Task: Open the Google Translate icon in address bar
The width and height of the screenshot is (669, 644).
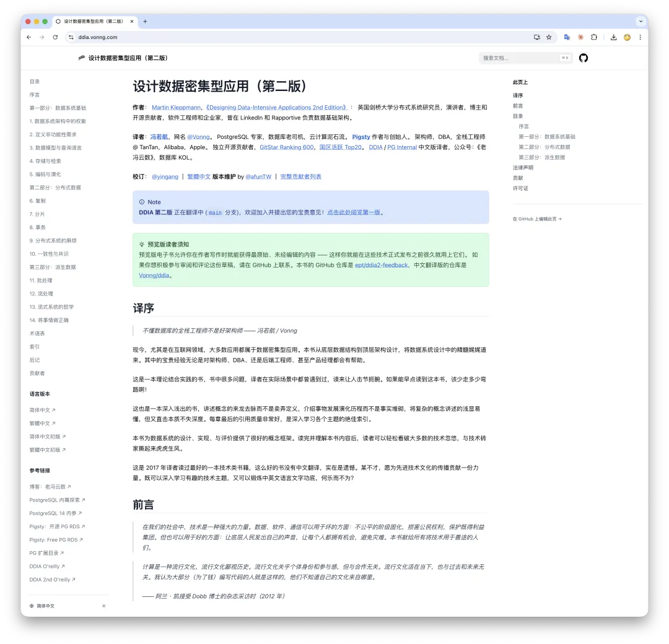Action: click(x=567, y=37)
